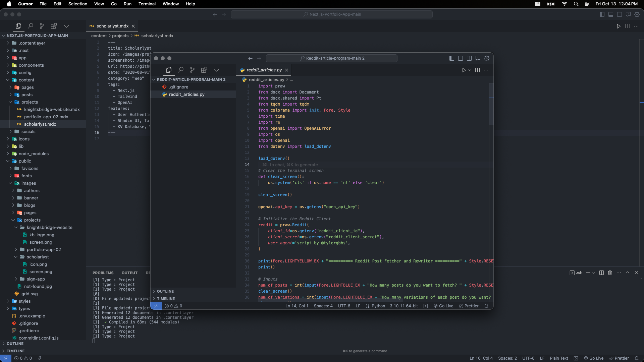This screenshot has height=362, width=644.
Task: Open settings gear in back Next.js window
Action: [637, 14]
